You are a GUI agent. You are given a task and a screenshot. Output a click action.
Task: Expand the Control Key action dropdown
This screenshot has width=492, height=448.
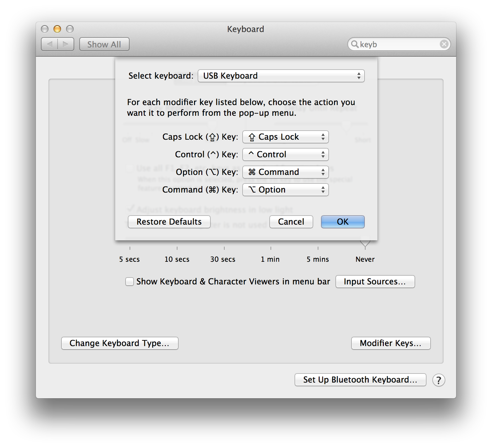pyautogui.click(x=285, y=154)
